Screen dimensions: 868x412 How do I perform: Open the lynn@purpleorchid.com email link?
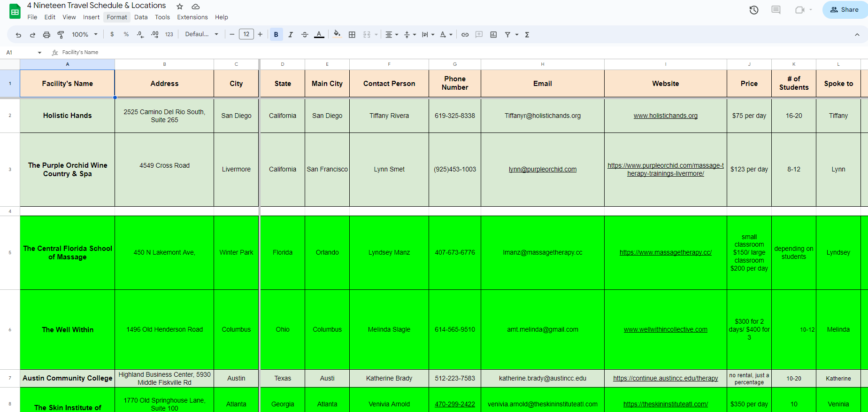point(542,169)
